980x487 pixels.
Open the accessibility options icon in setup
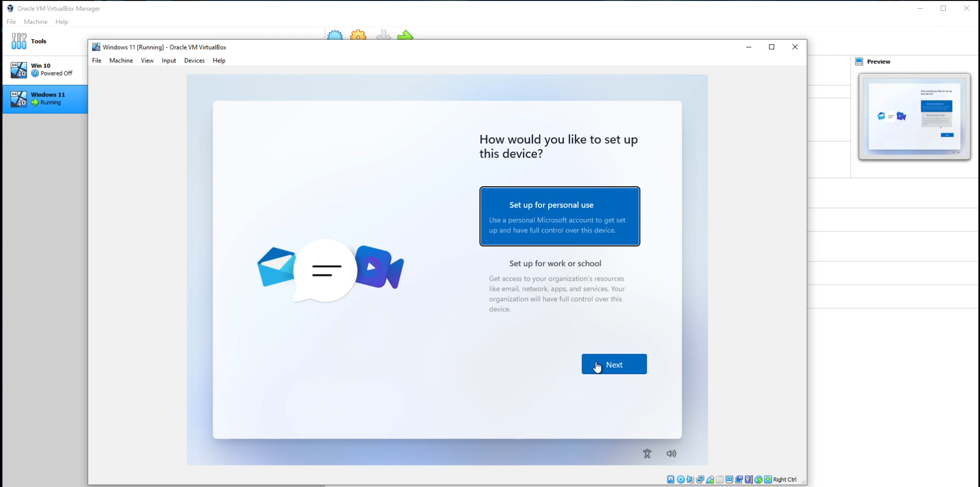647,453
